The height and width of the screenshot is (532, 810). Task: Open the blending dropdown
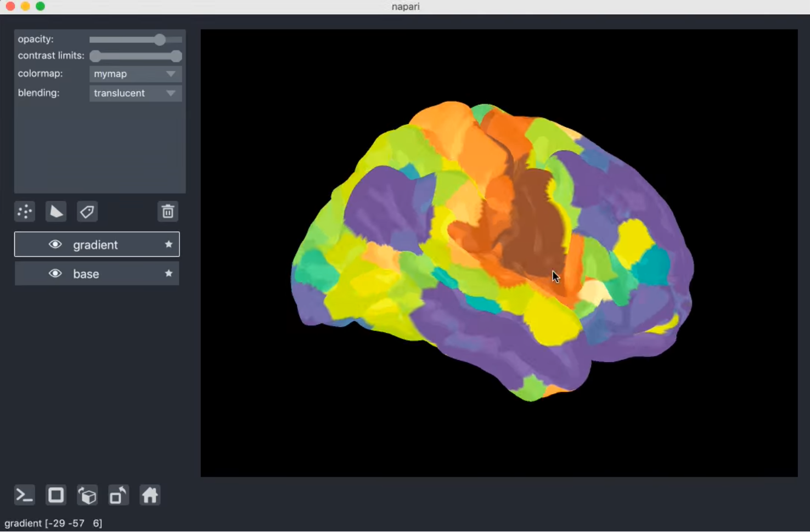click(x=135, y=93)
